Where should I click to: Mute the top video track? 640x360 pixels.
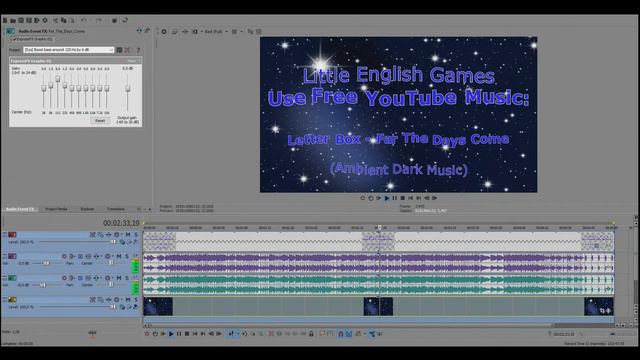(128, 235)
